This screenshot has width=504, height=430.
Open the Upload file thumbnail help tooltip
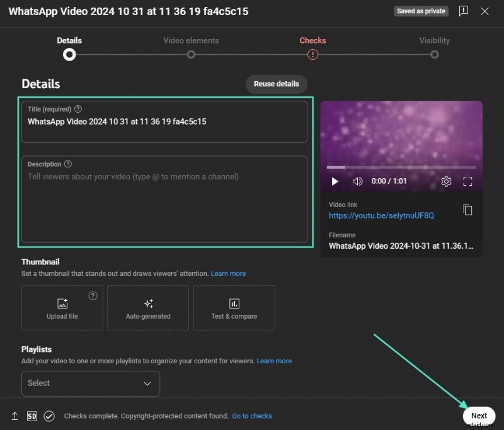93,295
